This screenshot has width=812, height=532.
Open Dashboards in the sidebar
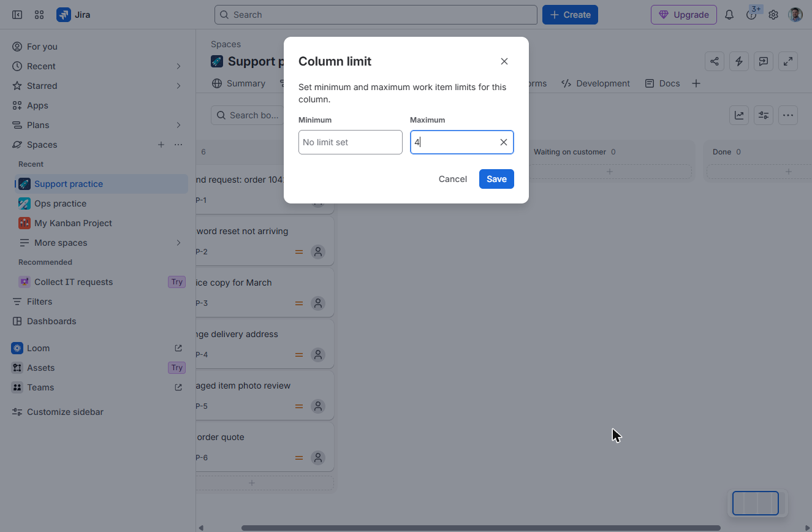[99, 321]
